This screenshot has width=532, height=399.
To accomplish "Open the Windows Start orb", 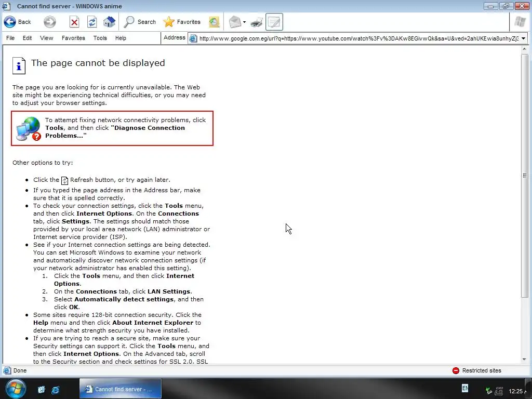I will 15,389.
